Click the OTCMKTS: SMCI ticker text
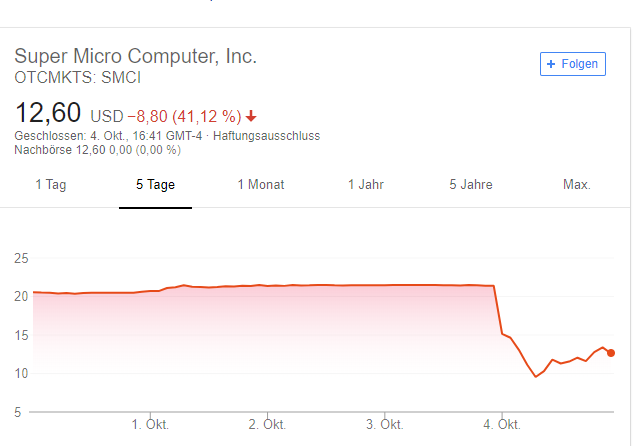 tap(77, 77)
